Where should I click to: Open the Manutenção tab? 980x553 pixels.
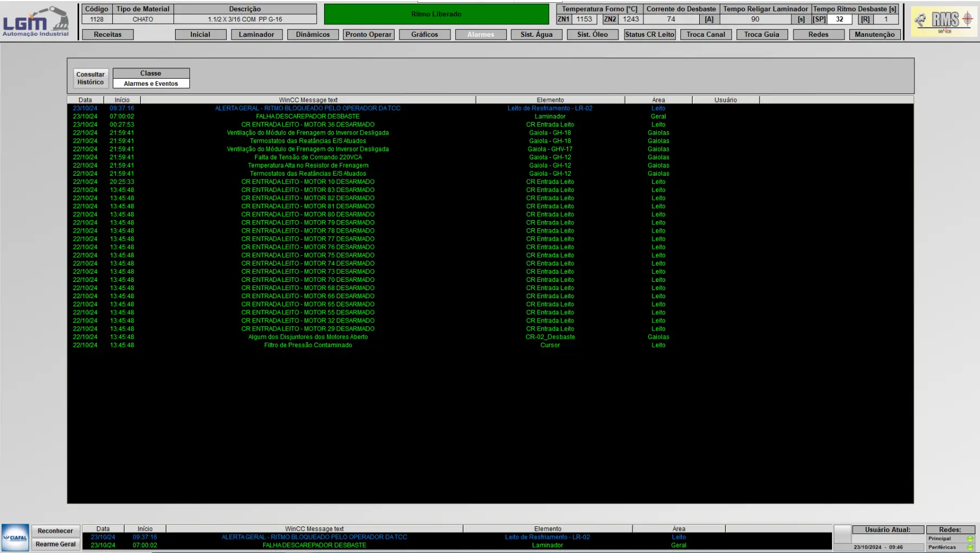[874, 35]
